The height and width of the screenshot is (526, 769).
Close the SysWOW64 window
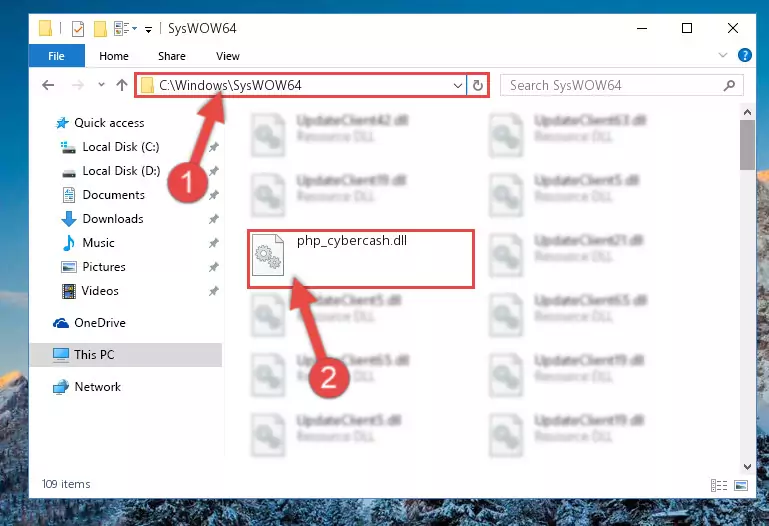point(733,28)
